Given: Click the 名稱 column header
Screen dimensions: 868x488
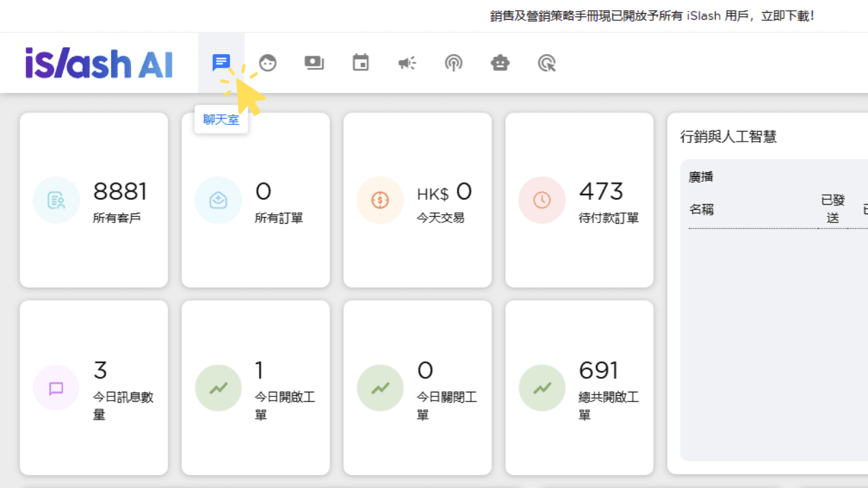Looking at the screenshot, I should coord(701,209).
